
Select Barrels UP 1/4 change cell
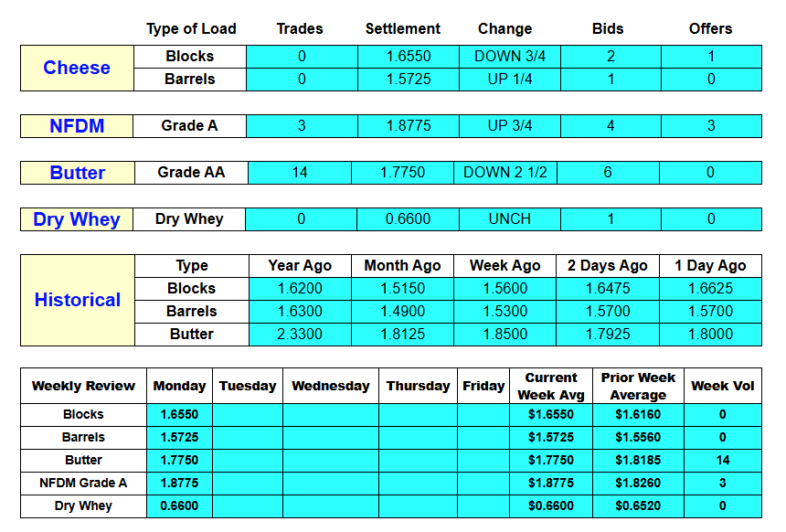click(510, 80)
